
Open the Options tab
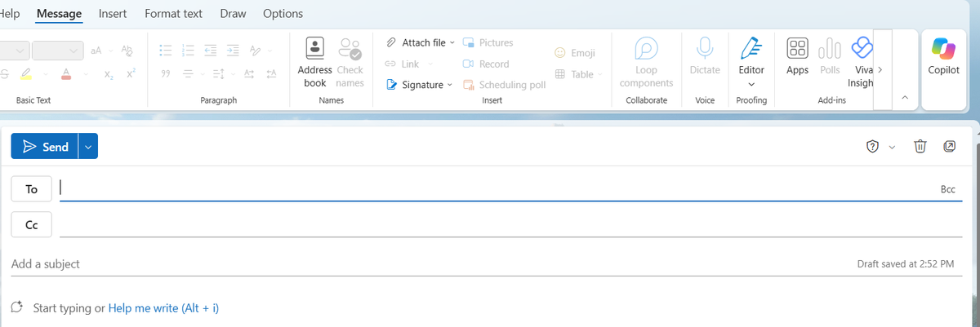pyautogui.click(x=283, y=13)
